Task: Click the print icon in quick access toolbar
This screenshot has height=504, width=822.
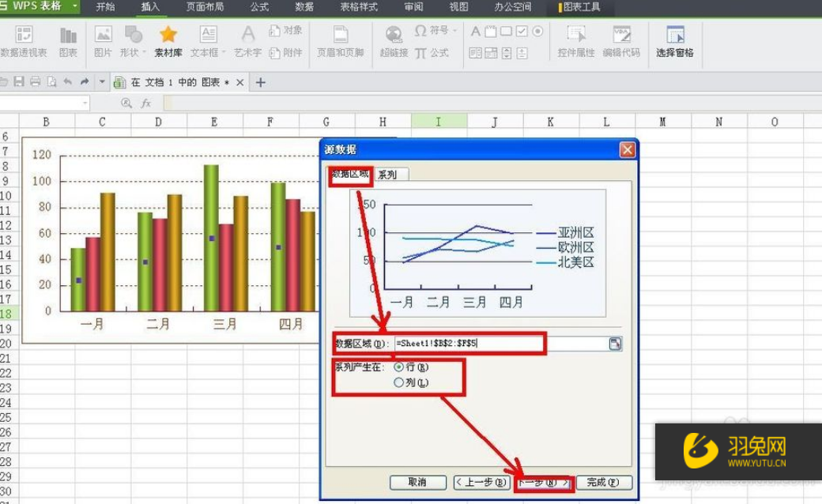Action: click(x=35, y=81)
